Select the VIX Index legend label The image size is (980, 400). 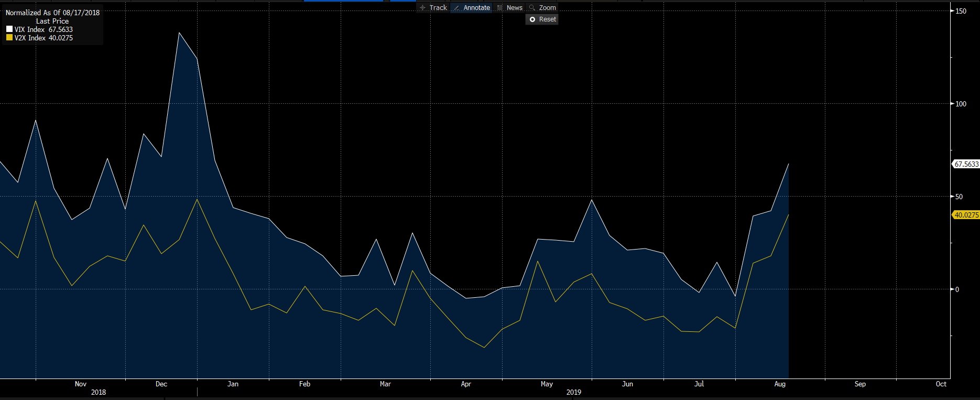point(30,30)
